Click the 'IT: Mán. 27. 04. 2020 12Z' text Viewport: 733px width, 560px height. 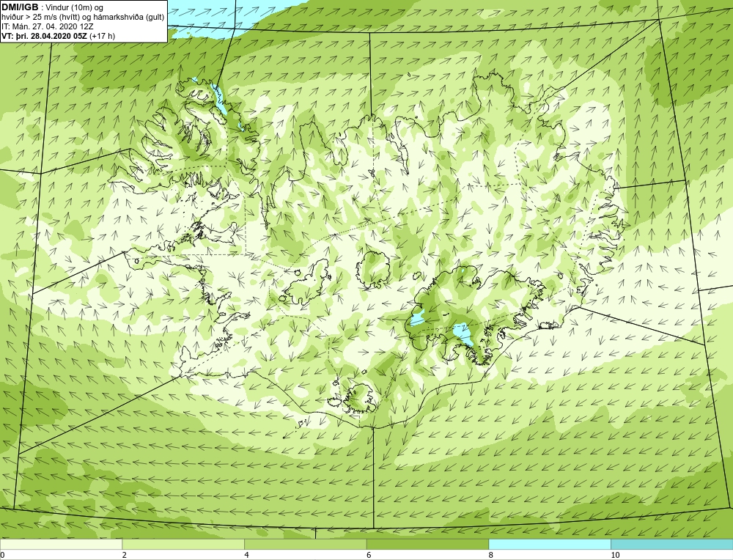(48, 26)
